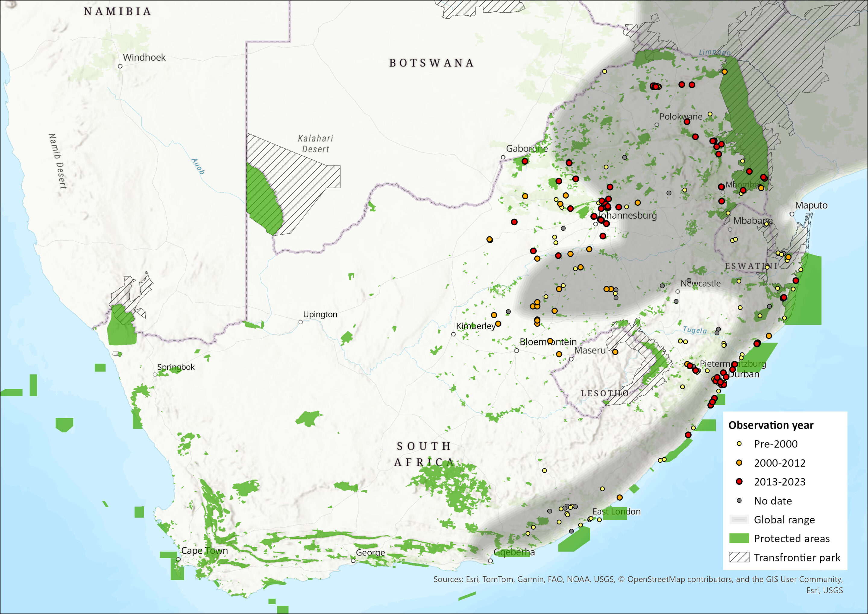Click the 2000-2012 orange legend dot
This screenshot has width=868, height=614.
[x=740, y=463]
